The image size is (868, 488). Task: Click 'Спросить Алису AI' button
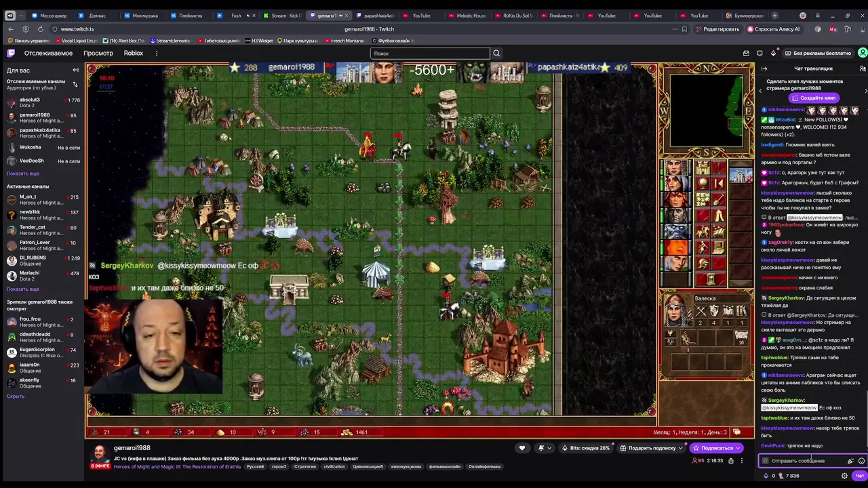coord(774,29)
